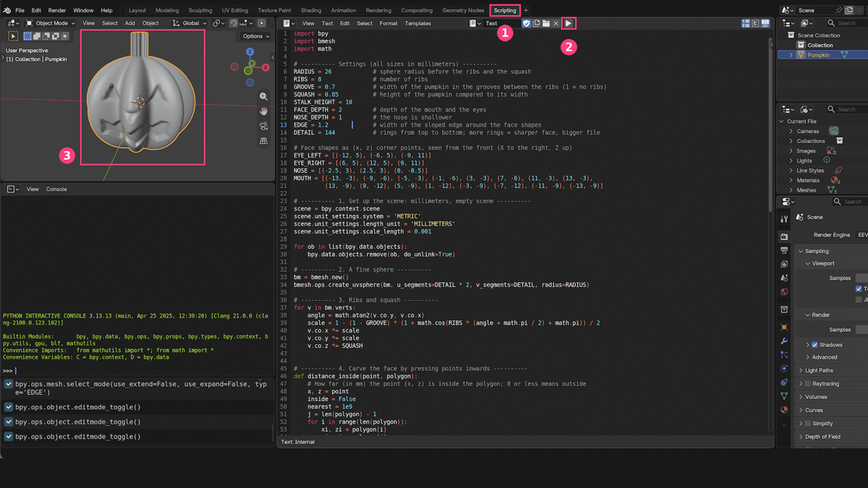Image resolution: width=868 pixels, height=488 pixels.
Task: Open the World properties tab
Action: [784, 292]
